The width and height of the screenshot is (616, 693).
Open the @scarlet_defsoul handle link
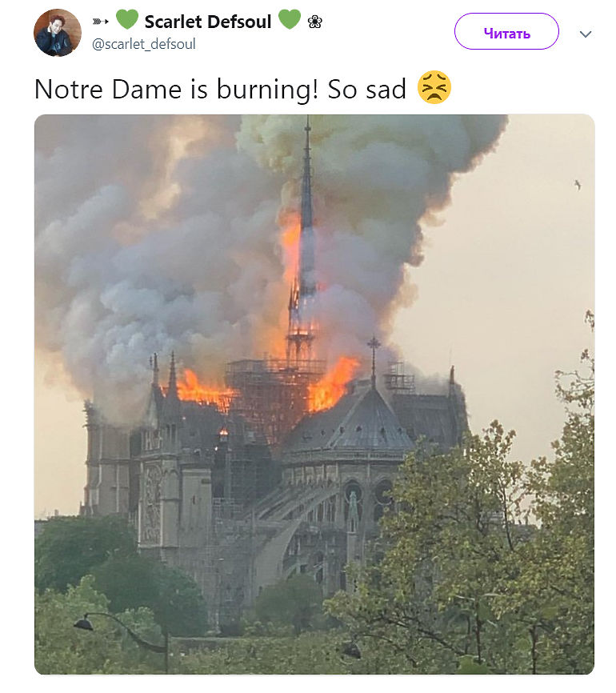pos(144,44)
